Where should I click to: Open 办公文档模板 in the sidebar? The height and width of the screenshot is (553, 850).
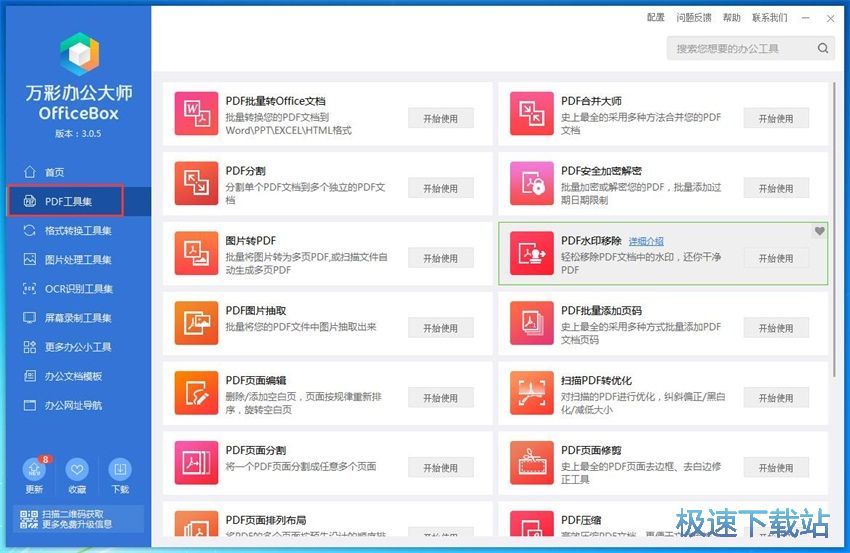[79, 376]
